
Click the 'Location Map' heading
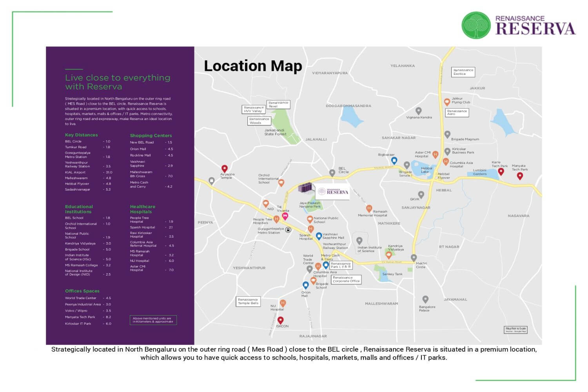coord(253,66)
